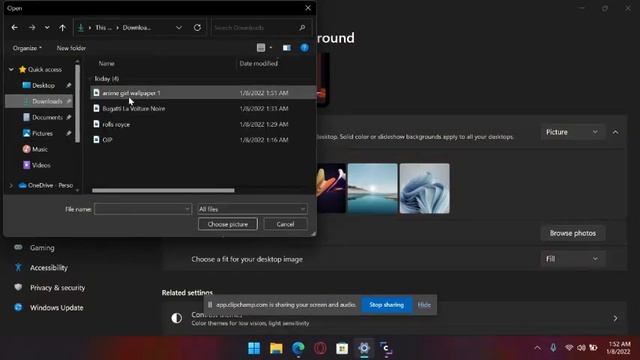Go up one folder level
Screen dimensions: 640x360
point(62,27)
